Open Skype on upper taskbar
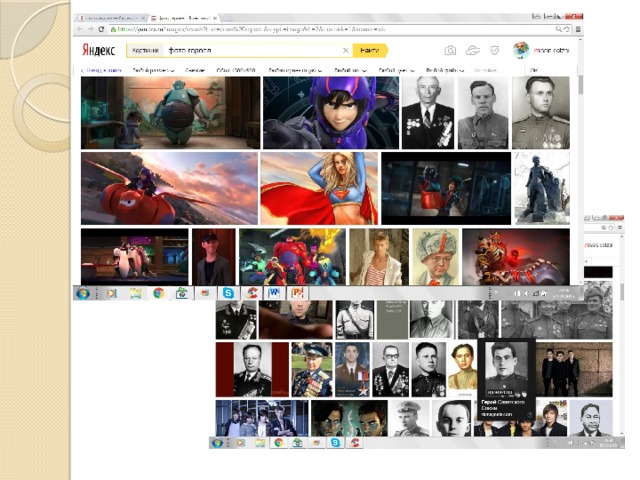The height and width of the screenshot is (480, 640). point(228,293)
